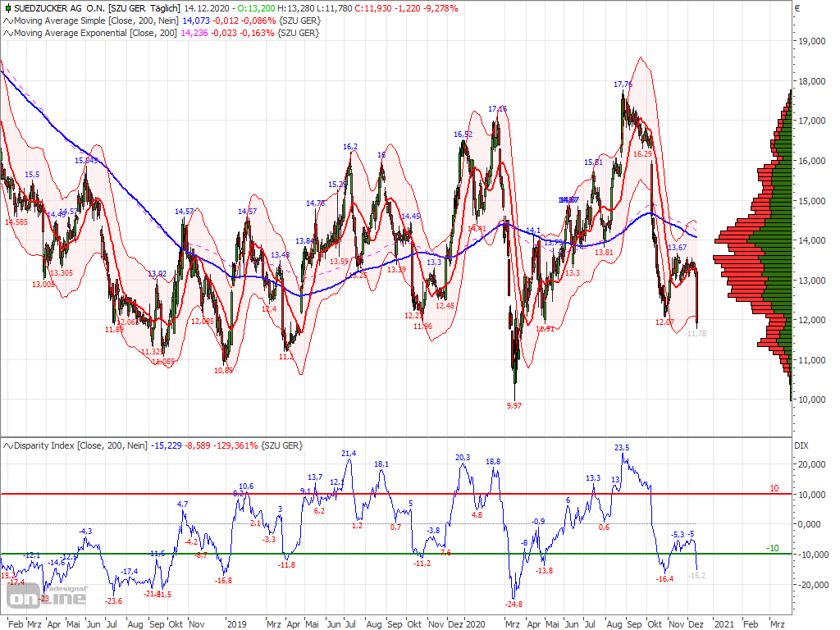Click the 16,52 peak annotation
840x630 pixels.
(463, 134)
